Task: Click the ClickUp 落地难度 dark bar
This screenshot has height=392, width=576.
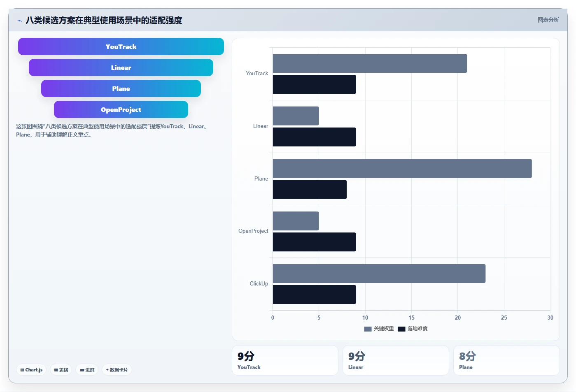Action: coord(314,295)
